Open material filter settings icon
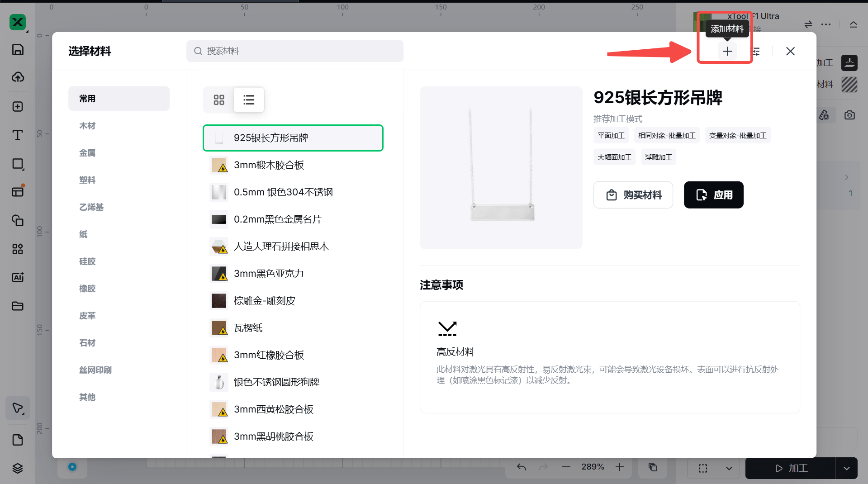The image size is (868, 484). click(755, 52)
